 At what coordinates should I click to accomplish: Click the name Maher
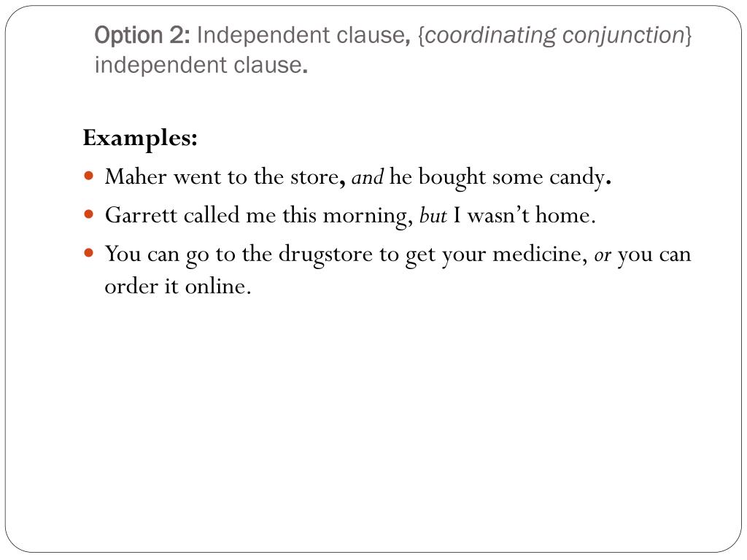click(136, 176)
